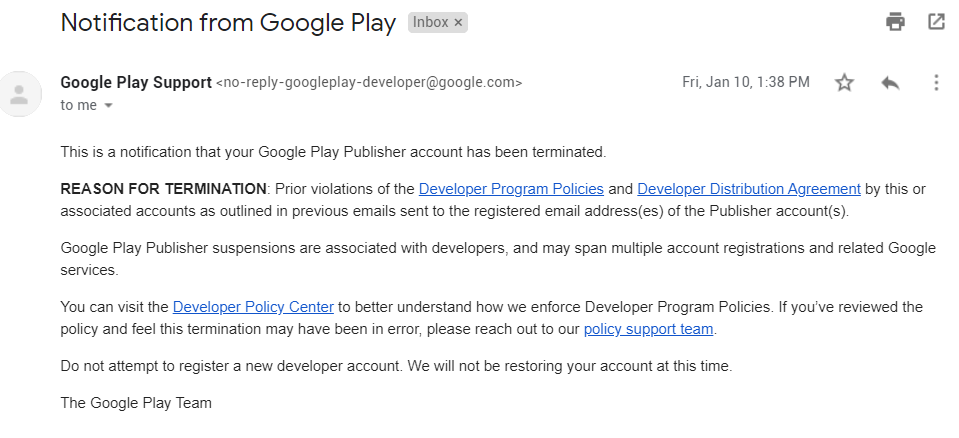
Task: Click the date Fri, Jan 10, 1:38 PM
Action: pos(746,82)
